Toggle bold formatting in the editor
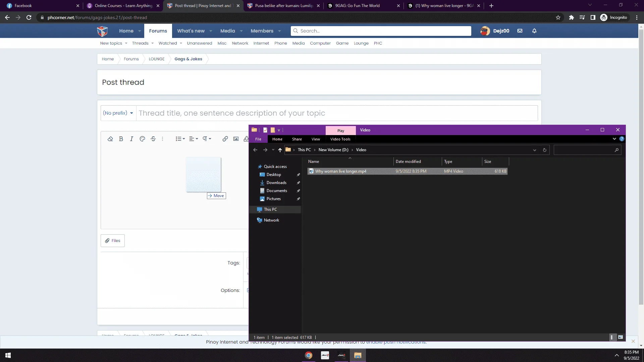Image resolution: width=644 pixels, height=362 pixels. click(121, 139)
